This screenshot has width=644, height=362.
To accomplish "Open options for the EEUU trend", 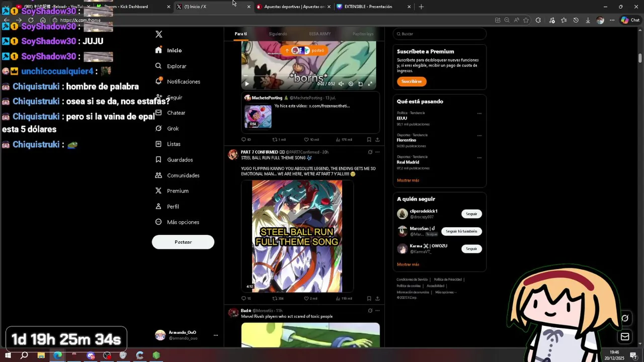I will tap(479, 113).
